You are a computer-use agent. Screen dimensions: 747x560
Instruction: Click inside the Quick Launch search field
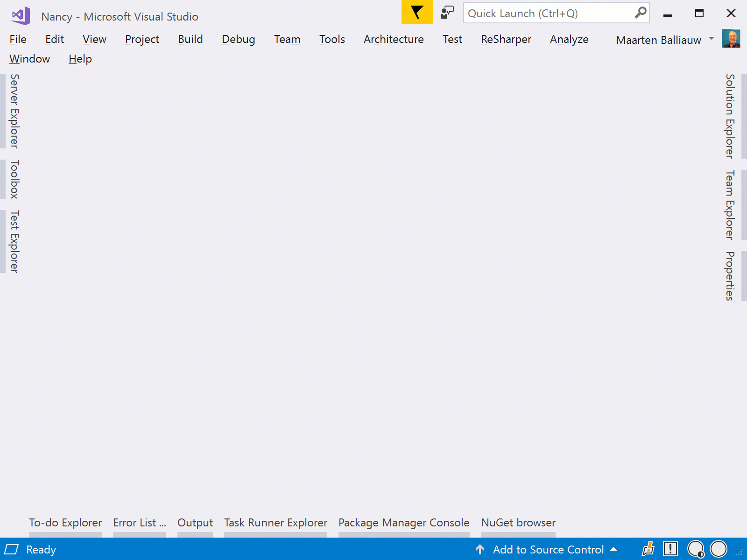click(537, 13)
